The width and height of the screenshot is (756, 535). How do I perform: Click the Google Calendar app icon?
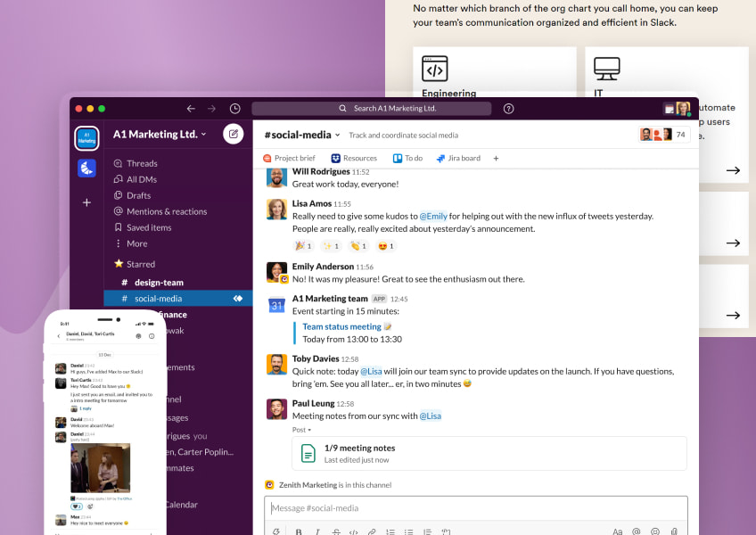click(x=276, y=305)
